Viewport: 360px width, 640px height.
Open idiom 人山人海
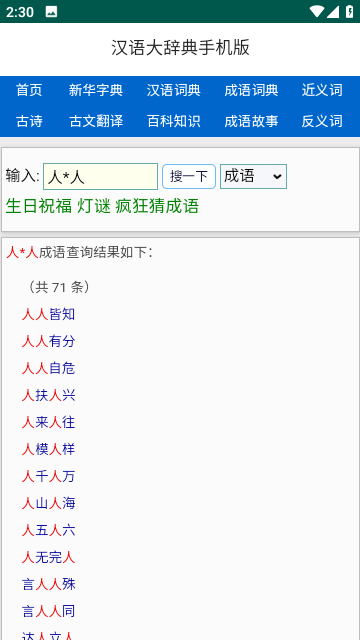point(49,503)
